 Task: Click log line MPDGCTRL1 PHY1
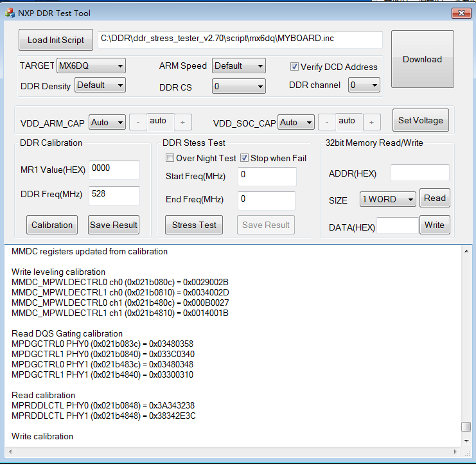103,375
